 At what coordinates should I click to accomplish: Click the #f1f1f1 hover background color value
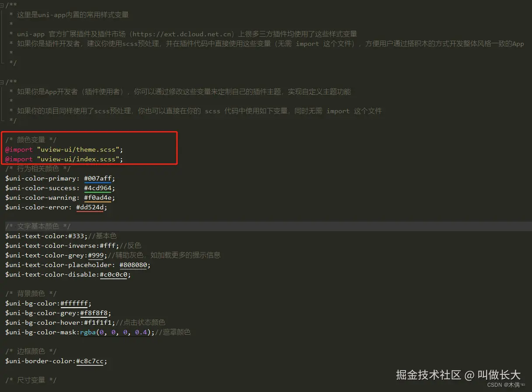coord(98,323)
